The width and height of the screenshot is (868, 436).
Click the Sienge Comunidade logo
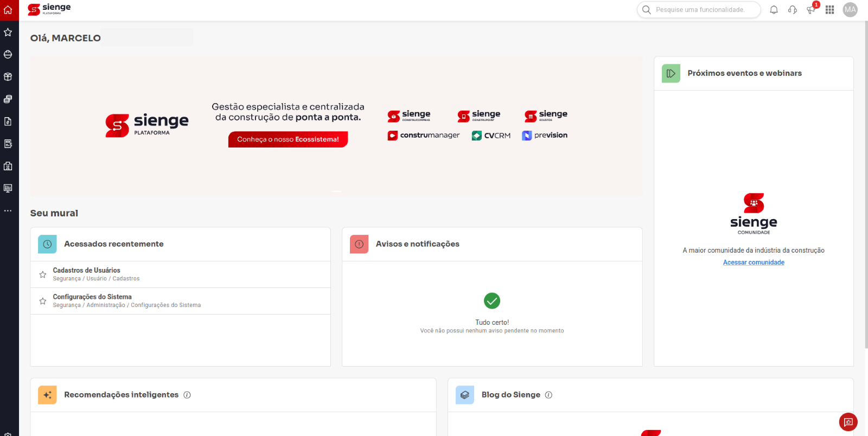(754, 214)
